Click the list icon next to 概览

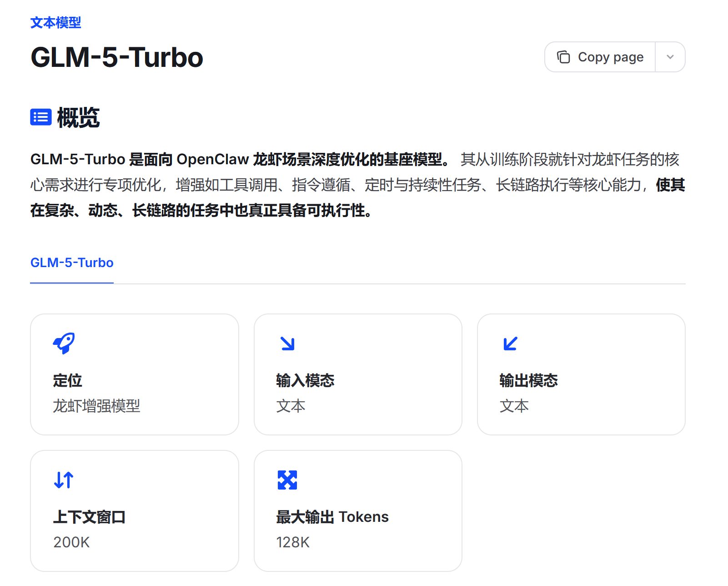click(41, 117)
